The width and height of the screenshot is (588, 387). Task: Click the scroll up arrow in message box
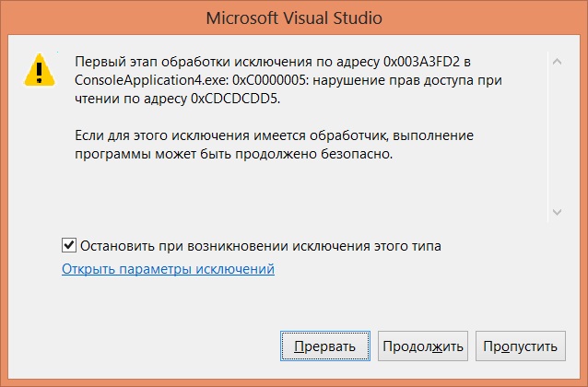[557, 61]
